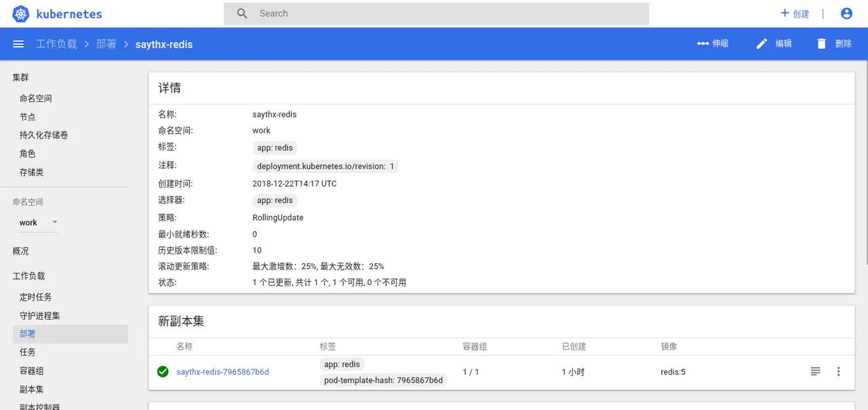This screenshot has height=410, width=868.
Task: Click the Kubernetes logo icon
Action: pos(21,14)
